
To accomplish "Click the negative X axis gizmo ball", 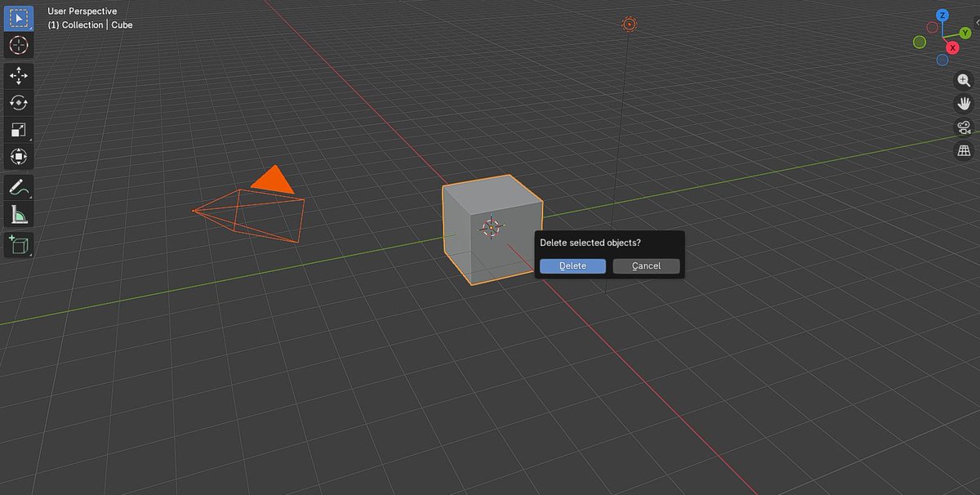I will tap(932, 28).
